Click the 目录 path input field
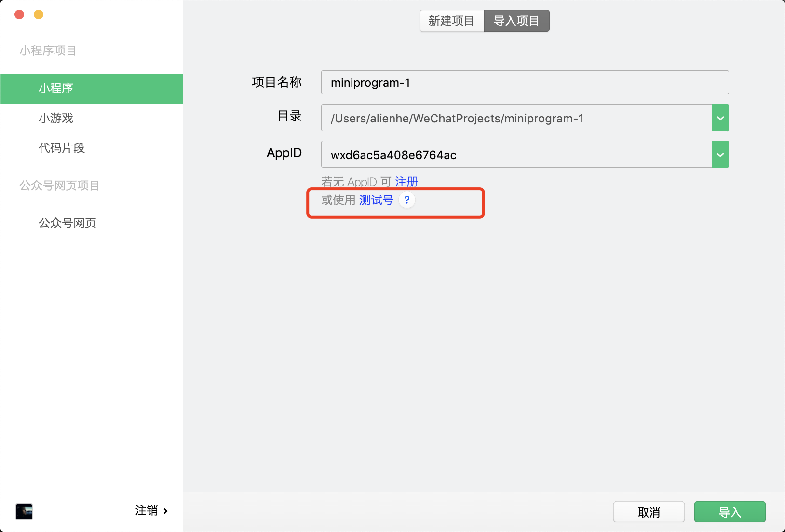 (516, 118)
